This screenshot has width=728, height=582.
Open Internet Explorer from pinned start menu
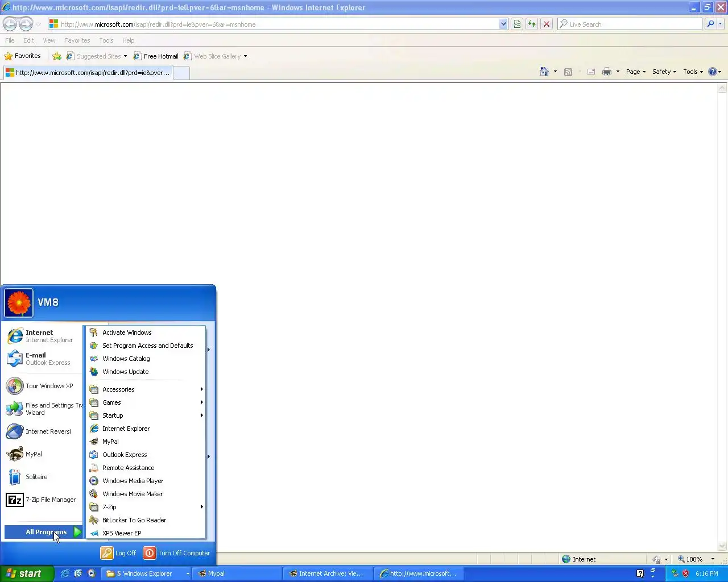tap(43, 336)
